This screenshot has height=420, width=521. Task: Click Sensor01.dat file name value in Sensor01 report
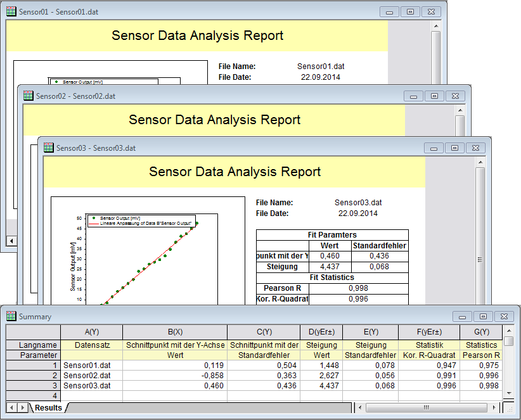[321, 67]
